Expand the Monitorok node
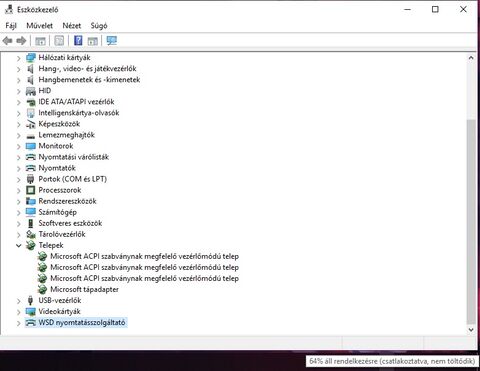Screen dimensions: 480x371 [19, 146]
